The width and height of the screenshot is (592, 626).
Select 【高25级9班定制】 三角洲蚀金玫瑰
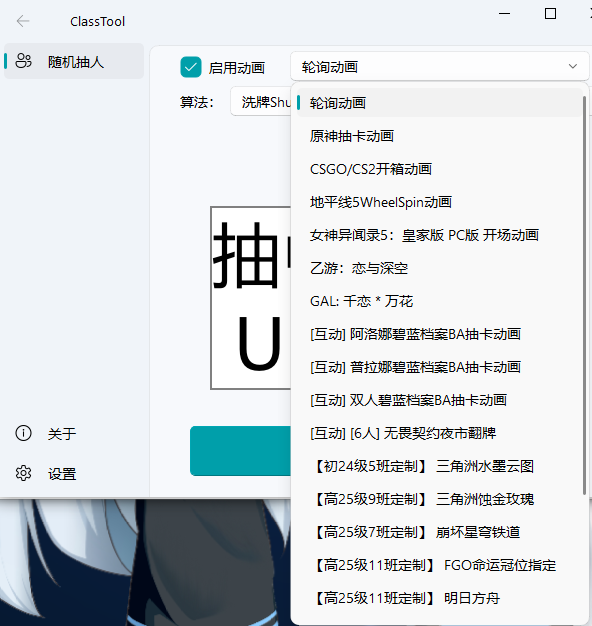pos(439,499)
